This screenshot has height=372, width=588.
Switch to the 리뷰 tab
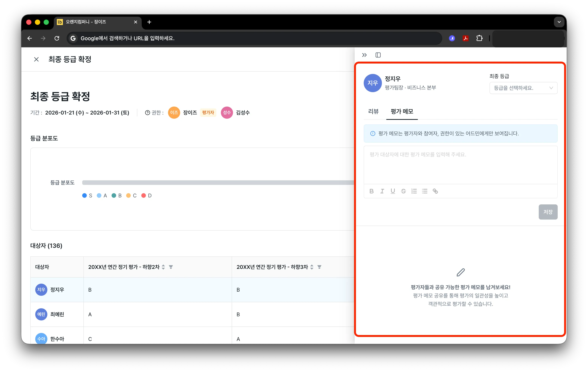click(373, 111)
